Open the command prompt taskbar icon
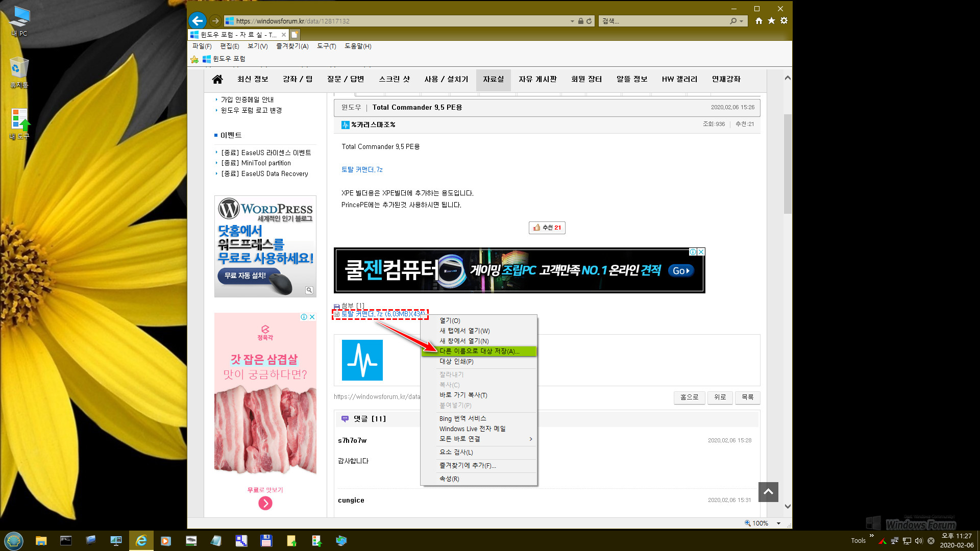The width and height of the screenshot is (980, 551). [x=66, y=541]
